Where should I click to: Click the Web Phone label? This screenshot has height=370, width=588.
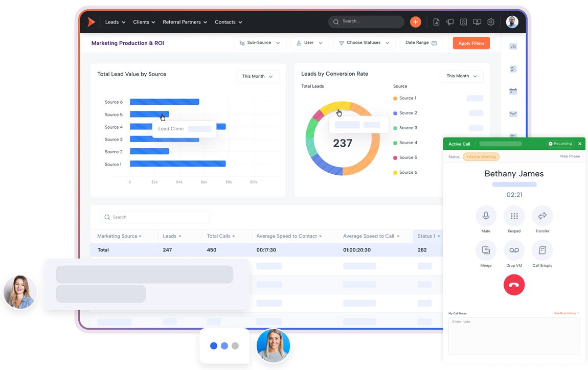pyautogui.click(x=570, y=156)
